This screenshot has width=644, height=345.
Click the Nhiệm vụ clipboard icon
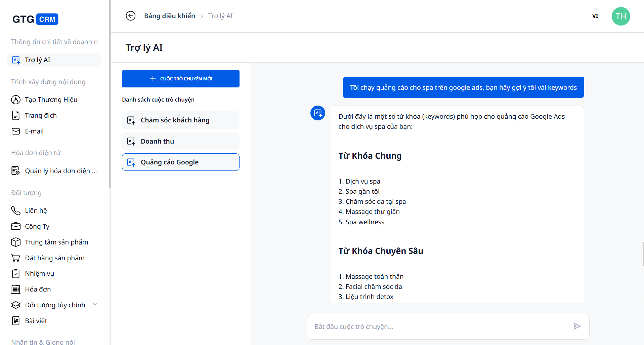(x=16, y=273)
